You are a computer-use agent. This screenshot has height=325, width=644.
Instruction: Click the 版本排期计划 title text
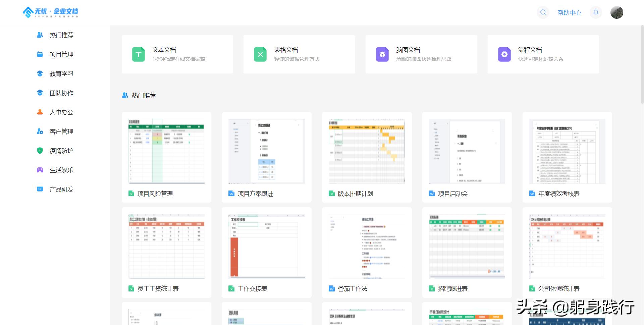pos(356,194)
